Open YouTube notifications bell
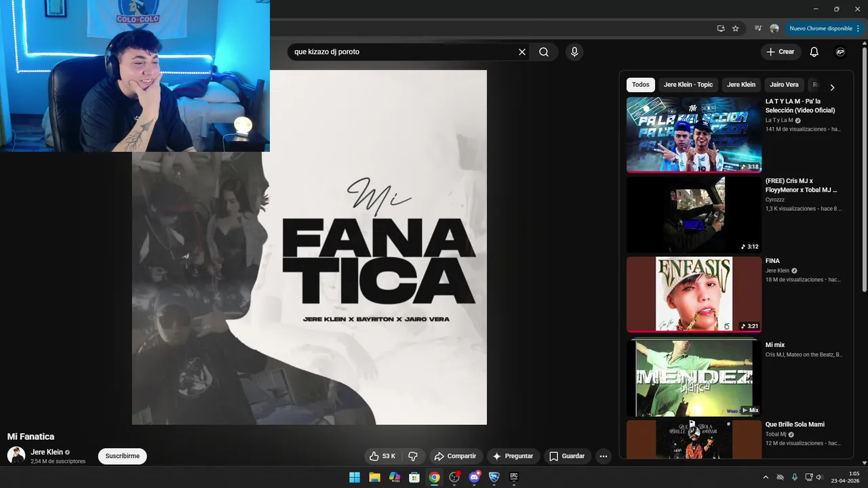868x488 pixels. click(x=814, y=52)
